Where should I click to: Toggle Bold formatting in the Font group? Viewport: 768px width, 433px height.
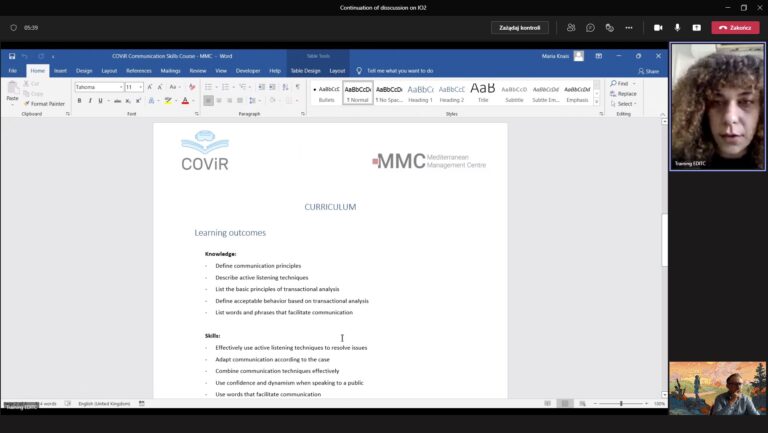(79, 101)
